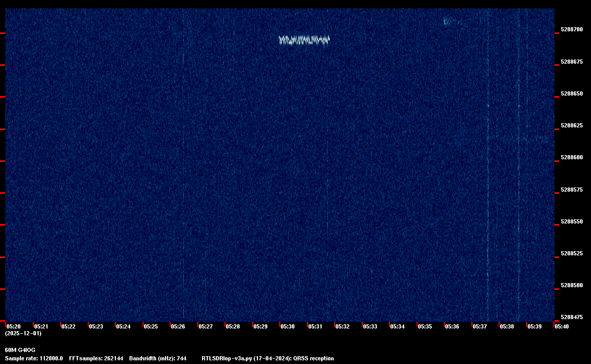Click the Sample rate: 112800.0 text
Viewport: 591px width, 364px height.
34,358
